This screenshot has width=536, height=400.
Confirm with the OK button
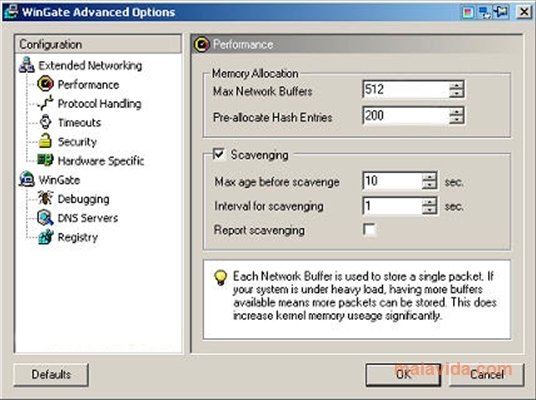[403, 374]
